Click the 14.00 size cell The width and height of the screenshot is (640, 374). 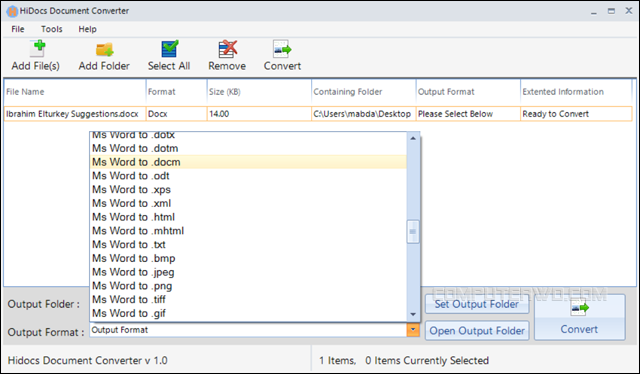[x=259, y=114]
